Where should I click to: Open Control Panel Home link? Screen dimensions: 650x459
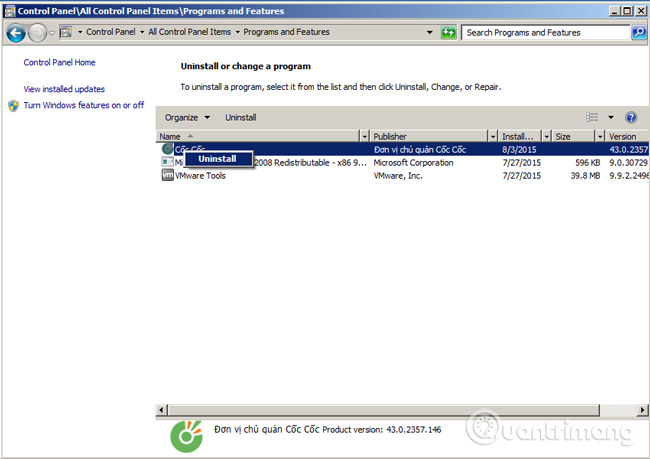point(59,63)
